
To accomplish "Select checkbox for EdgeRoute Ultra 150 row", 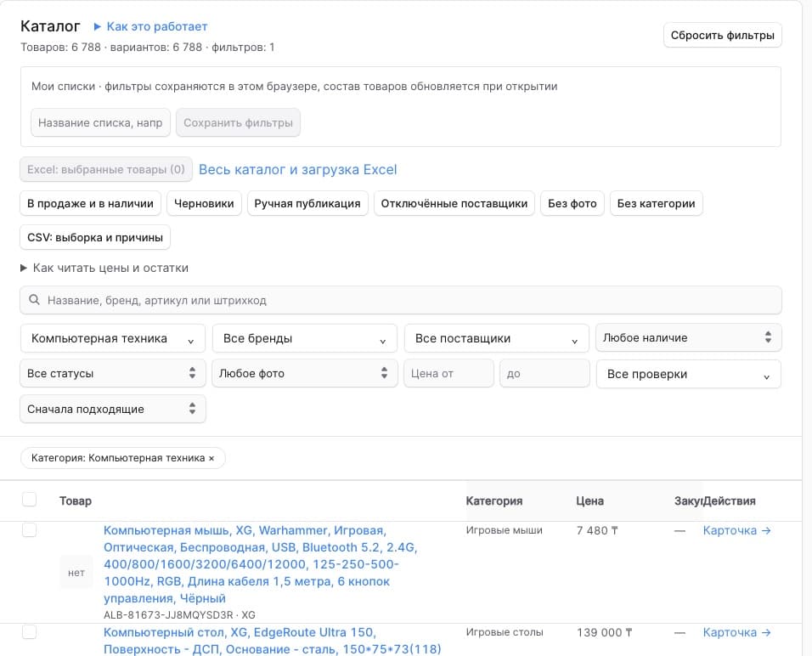I will (30, 632).
